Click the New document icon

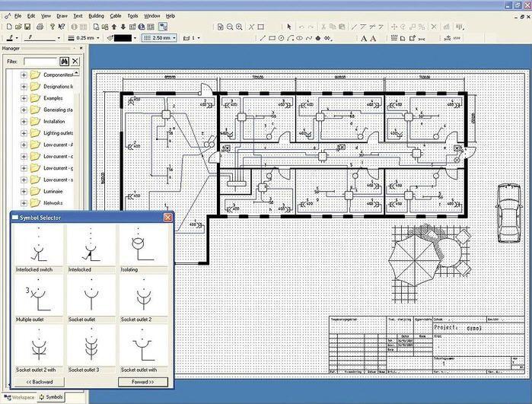pos(8,27)
